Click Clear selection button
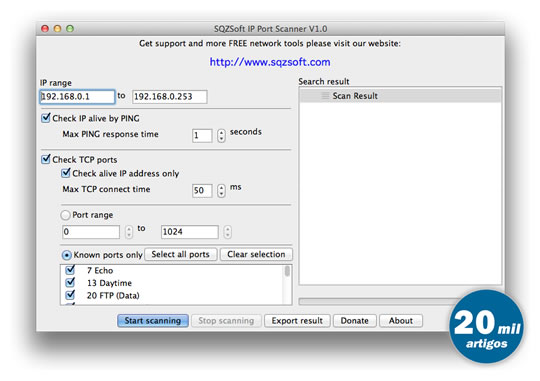 point(256,255)
